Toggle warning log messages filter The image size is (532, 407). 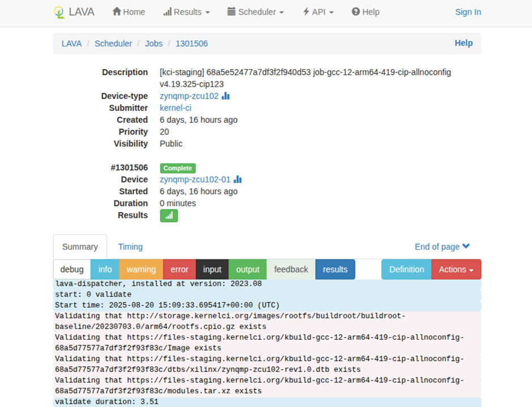[141, 269]
